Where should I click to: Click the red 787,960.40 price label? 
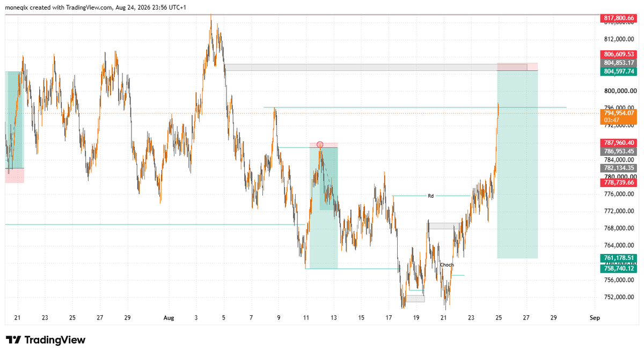click(x=619, y=143)
